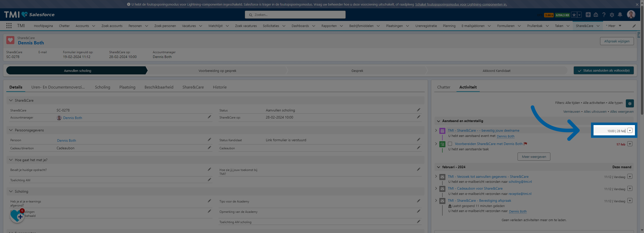Image resolution: width=644 pixels, height=233 pixels.
Task: Click Alles uitvouwen link
Action: pyautogui.click(x=595, y=111)
